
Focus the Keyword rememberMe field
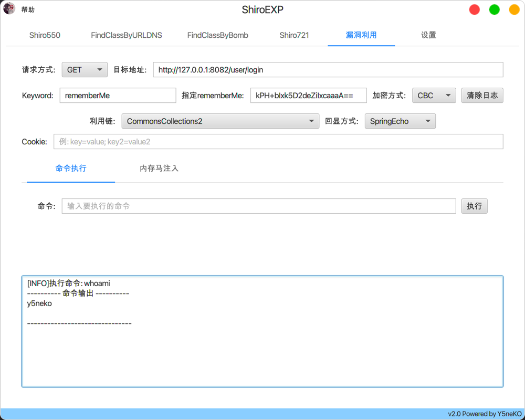click(x=118, y=96)
